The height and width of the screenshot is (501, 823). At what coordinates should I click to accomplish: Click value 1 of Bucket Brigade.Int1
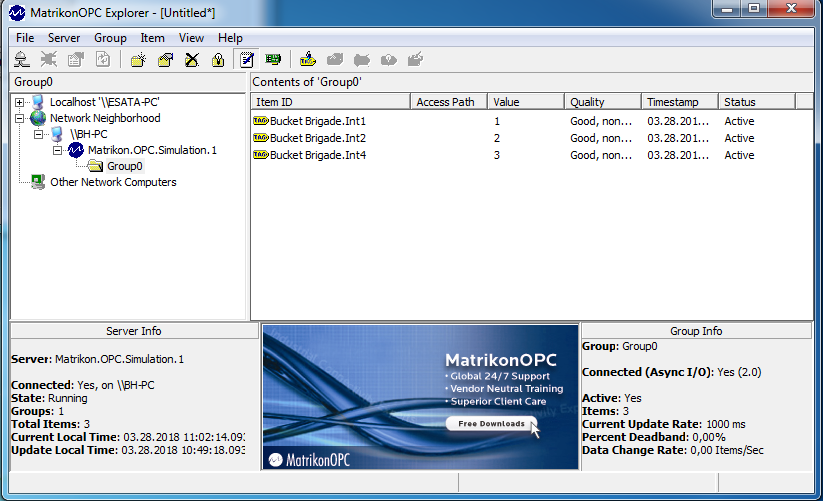point(497,121)
